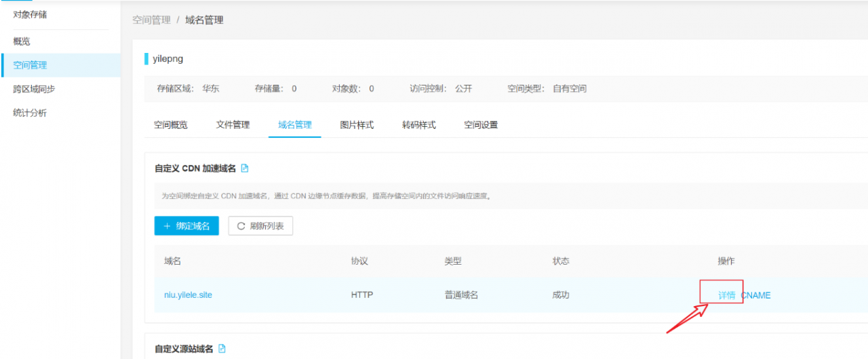The width and height of the screenshot is (868, 359).
Task: Open the 转码样式 tab
Action: coord(419,125)
